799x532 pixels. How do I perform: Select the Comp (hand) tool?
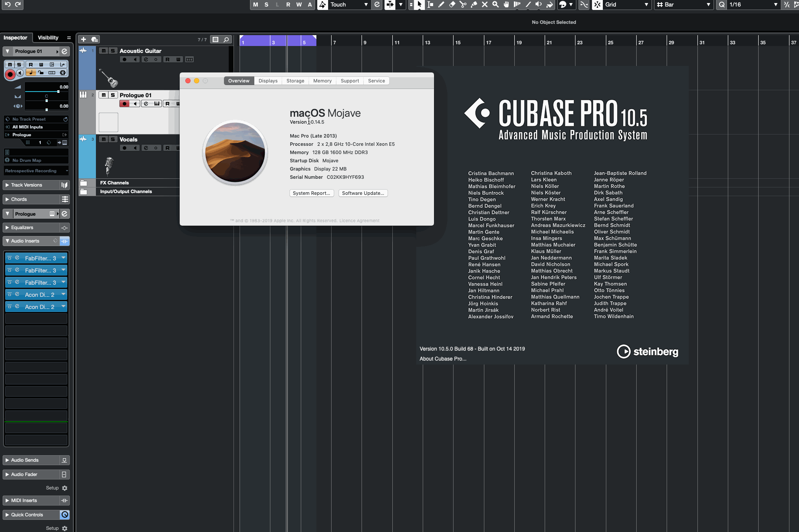click(506, 4)
